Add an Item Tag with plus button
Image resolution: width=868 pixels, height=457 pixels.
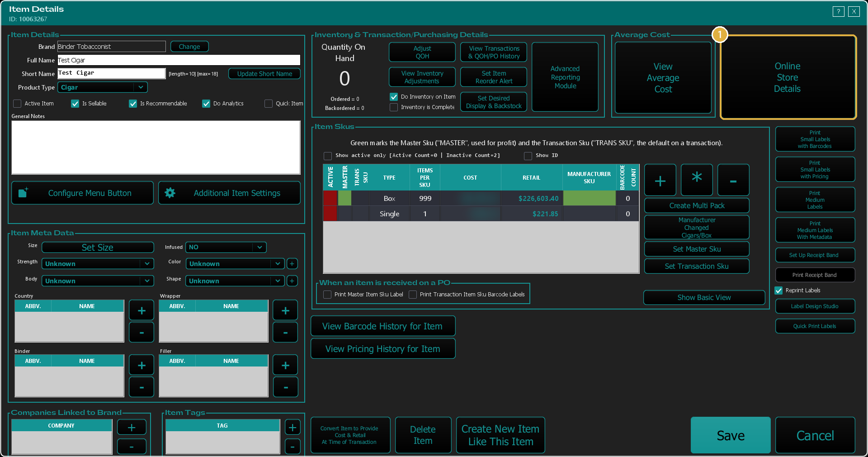(x=292, y=427)
